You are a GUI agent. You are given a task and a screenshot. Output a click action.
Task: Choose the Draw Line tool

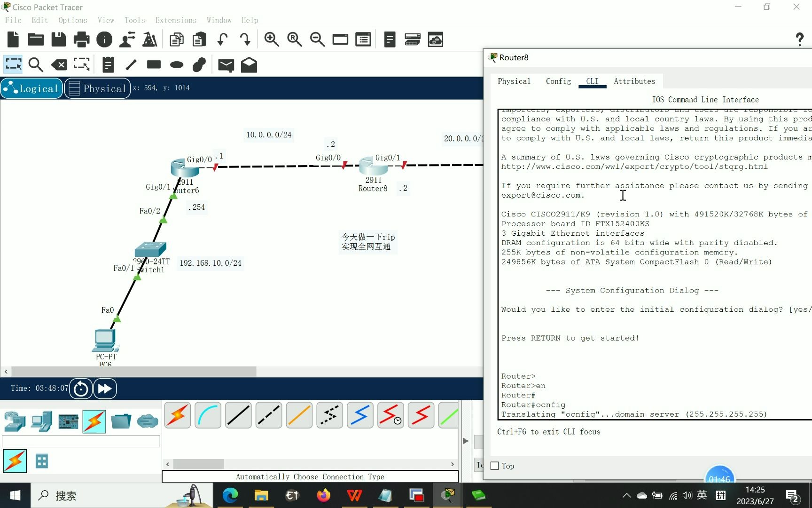[x=131, y=64]
